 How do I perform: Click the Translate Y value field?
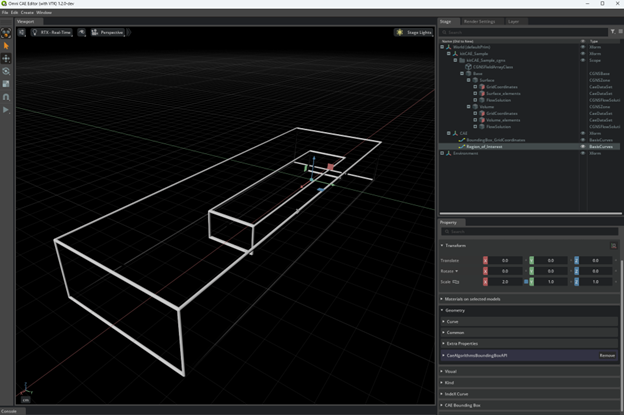point(551,260)
